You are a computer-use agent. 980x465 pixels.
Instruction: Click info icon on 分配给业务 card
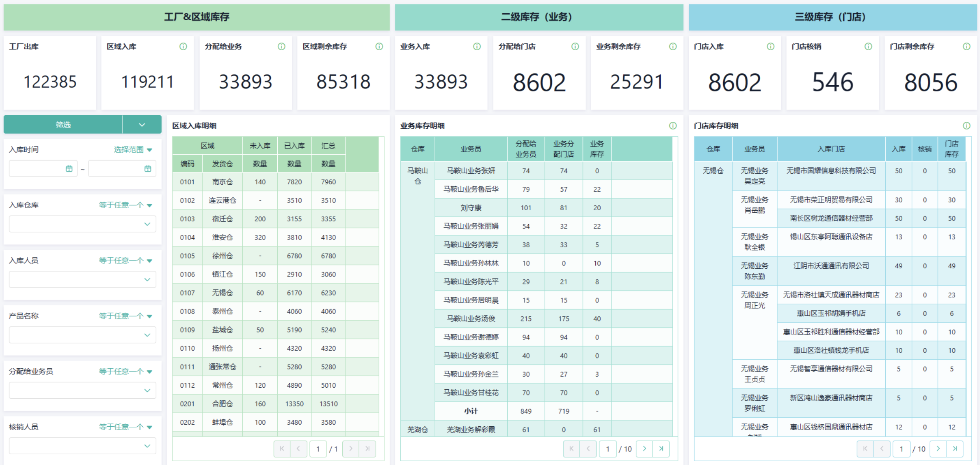281,46
